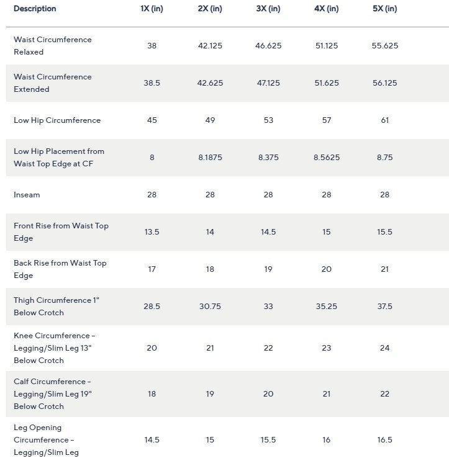Image resolution: width=449 pixels, height=476 pixels.
Task: Click the 5X (in) column header
Action: pyautogui.click(x=384, y=9)
